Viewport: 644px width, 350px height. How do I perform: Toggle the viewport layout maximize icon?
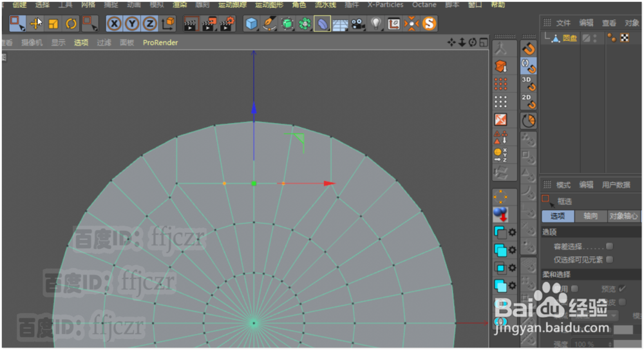[x=484, y=43]
